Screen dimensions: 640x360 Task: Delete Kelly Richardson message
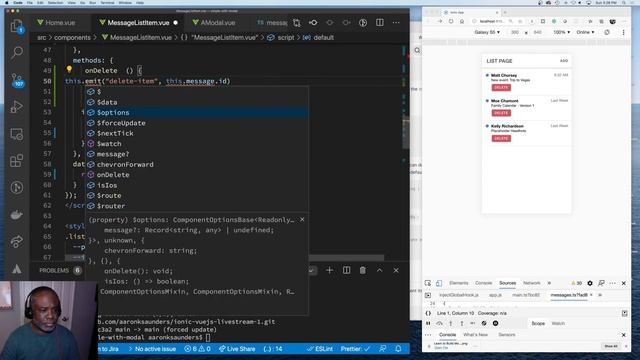pos(501,138)
